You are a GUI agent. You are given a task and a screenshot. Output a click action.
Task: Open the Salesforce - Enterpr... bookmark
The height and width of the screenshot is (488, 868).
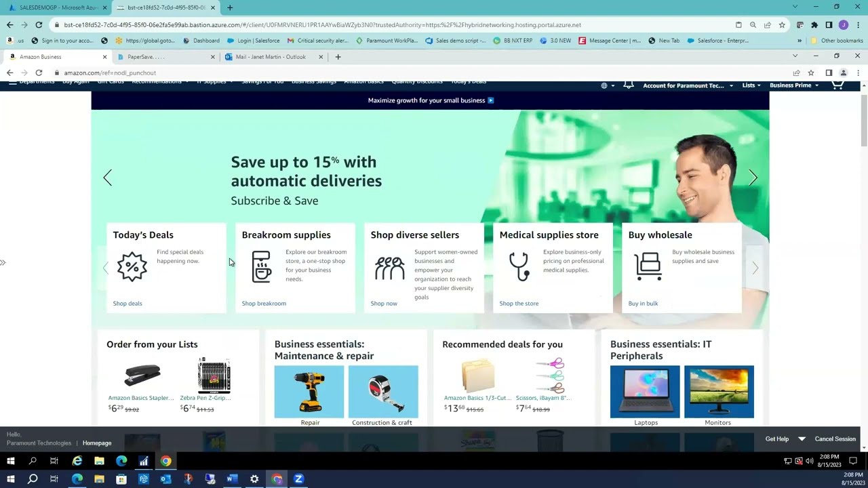pyautogui.click(x=717, y=41)
